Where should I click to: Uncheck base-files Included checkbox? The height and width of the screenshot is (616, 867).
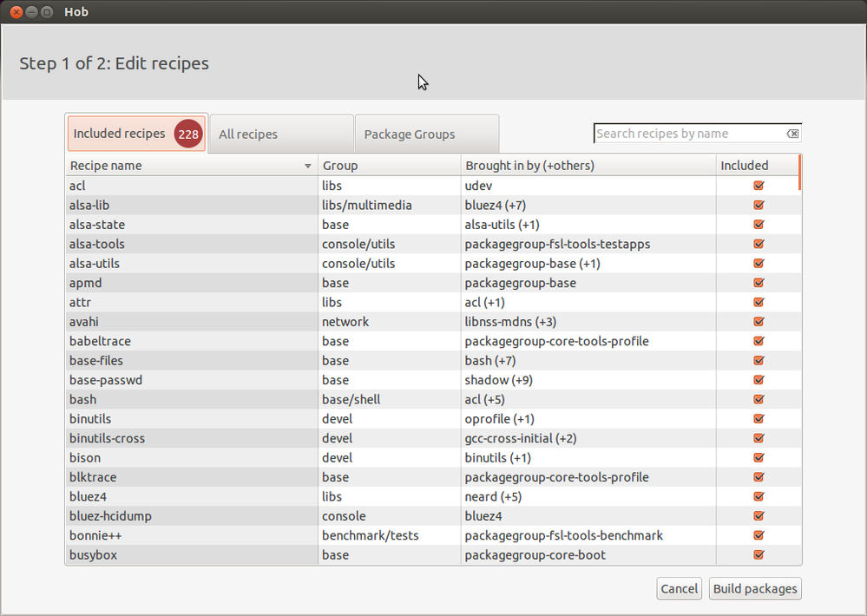759,360
